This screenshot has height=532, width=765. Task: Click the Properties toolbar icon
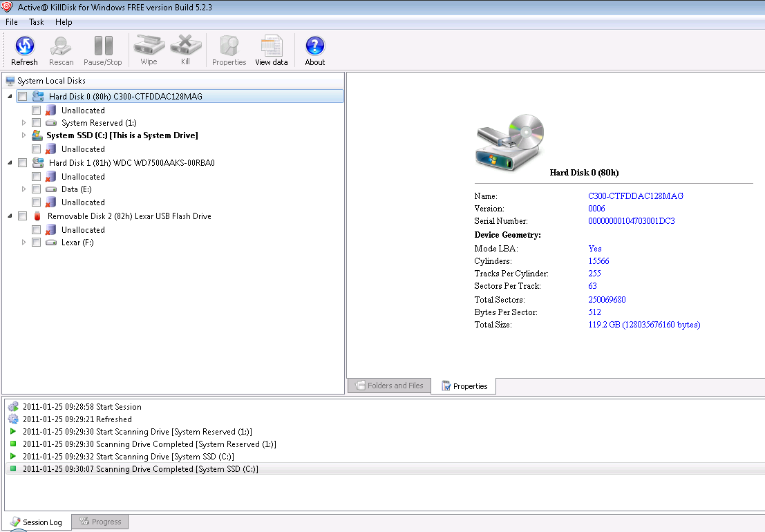click(x=229, y=46)
